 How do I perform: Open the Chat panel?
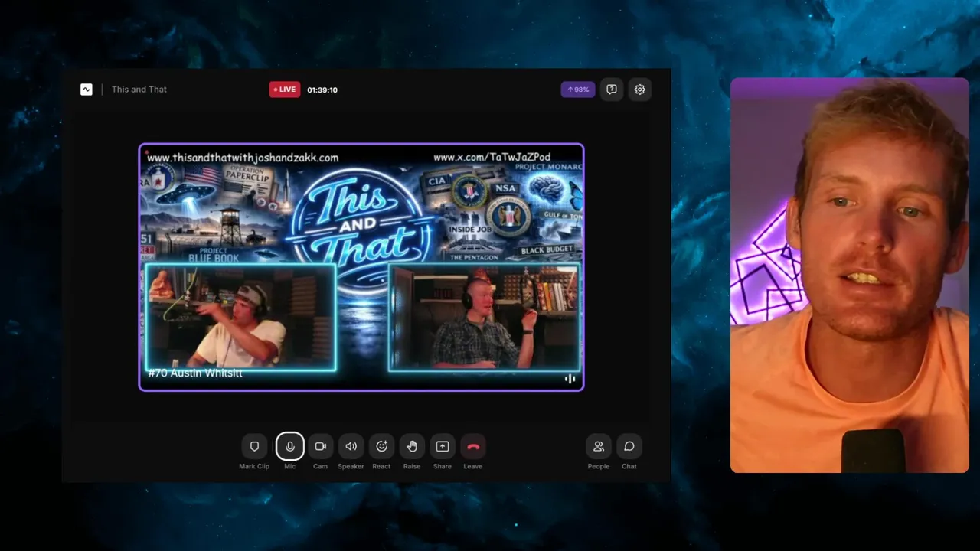pyautogui.click(x=629, y=446)
